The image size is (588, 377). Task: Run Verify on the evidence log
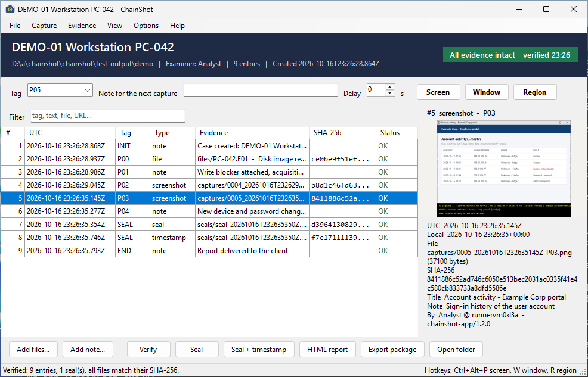tap(148, 349)
